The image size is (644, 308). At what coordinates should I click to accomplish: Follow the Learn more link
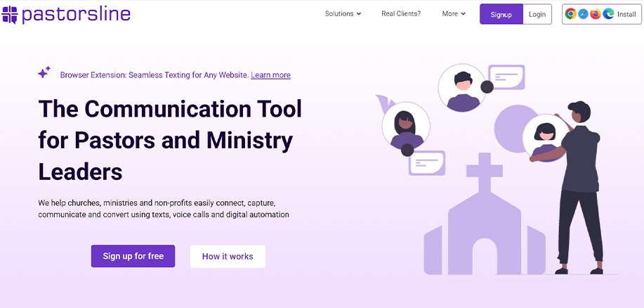[x=270, y=75]
